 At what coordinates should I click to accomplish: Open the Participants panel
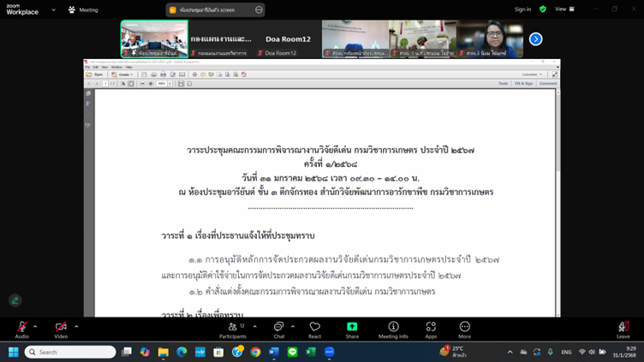(232, 329)
